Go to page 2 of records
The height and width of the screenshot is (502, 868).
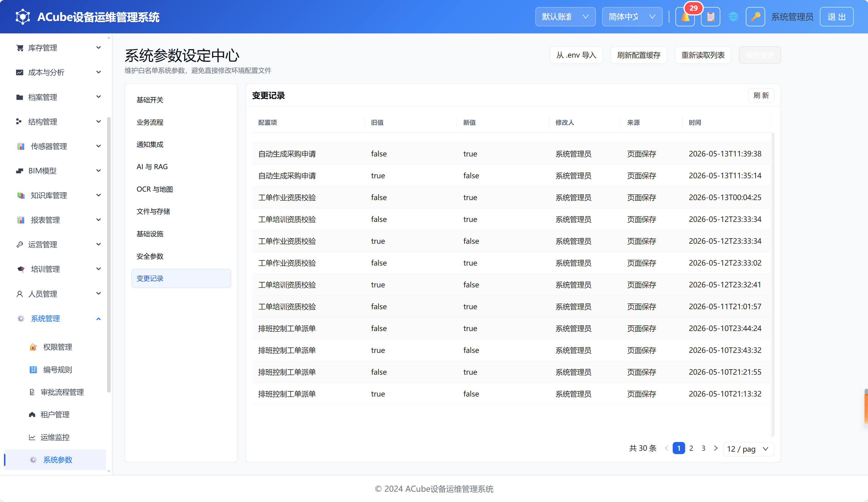(691, 448)
